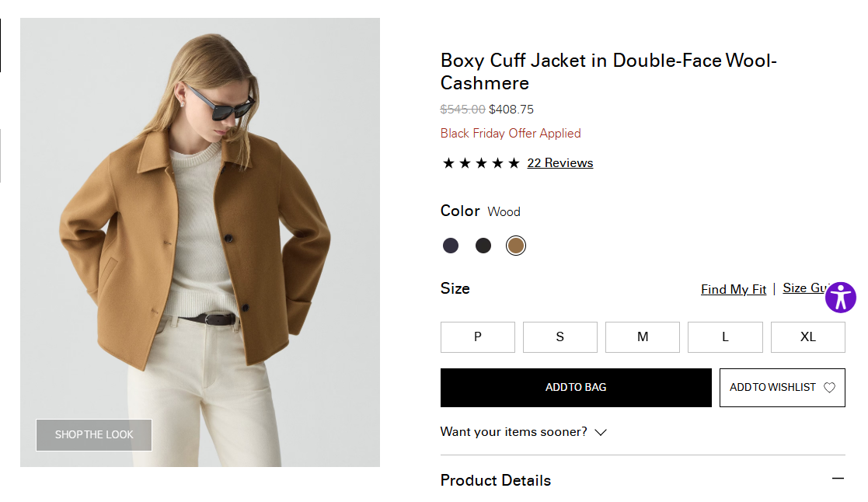Choose size P
Viewport: 868px width, 502px height.
pyautogui.click(x=477, y=337)
